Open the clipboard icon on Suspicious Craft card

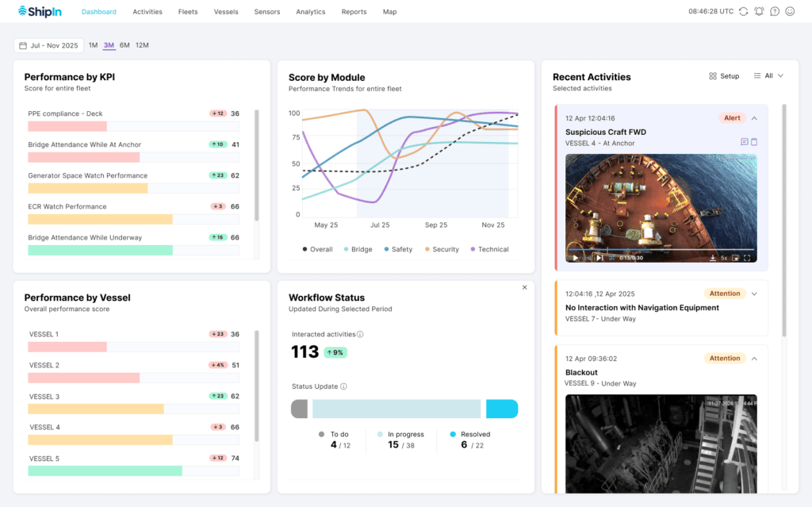(754, 142)
